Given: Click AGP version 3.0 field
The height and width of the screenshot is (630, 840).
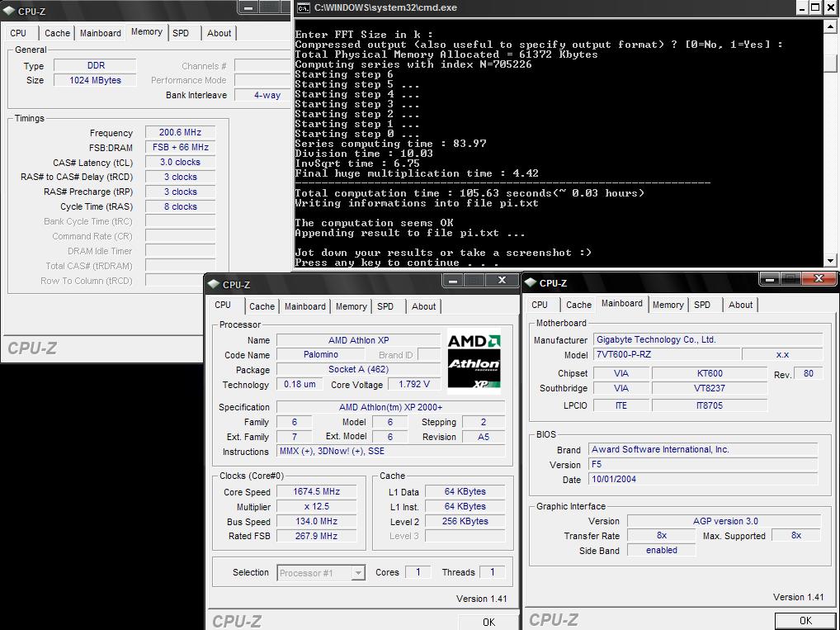Looking at the screenshot, I should [724, 521].
